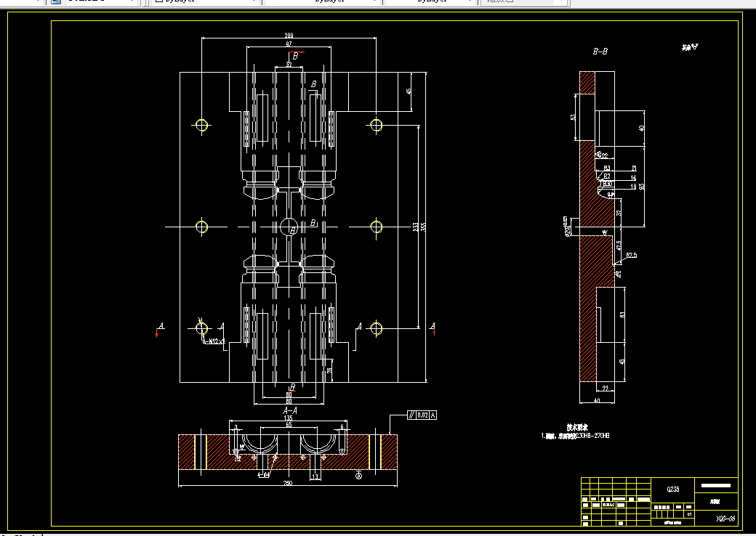
Task: Click datum letter A in tolerance frame
Action: click(x=433, y=415)
